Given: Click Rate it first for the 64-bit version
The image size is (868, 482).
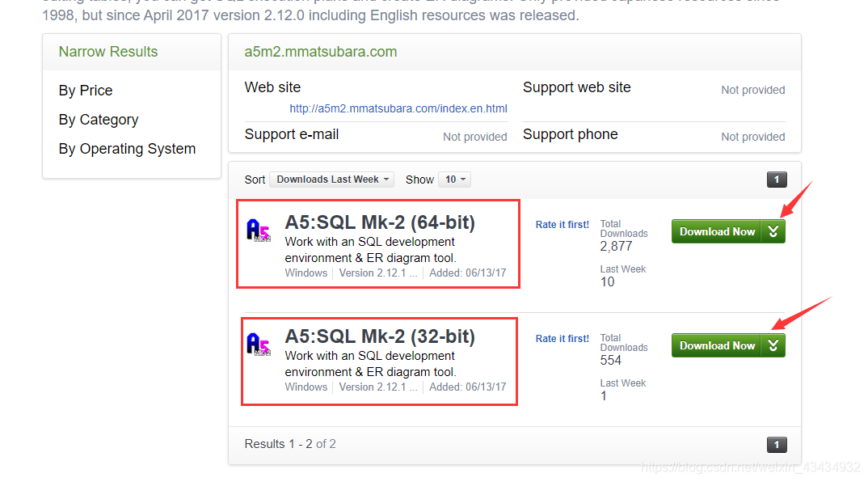Looking at the screenshot, I should 563,224.
